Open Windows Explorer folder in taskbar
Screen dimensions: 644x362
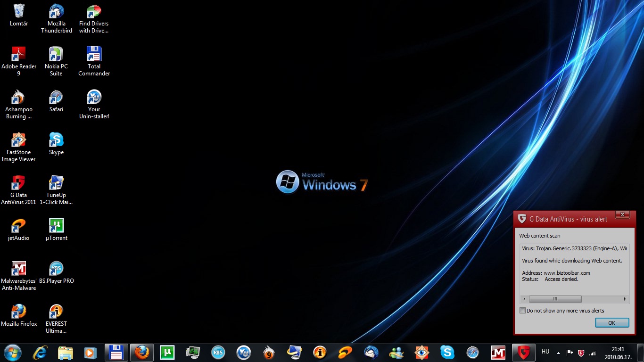coord(66,353)
